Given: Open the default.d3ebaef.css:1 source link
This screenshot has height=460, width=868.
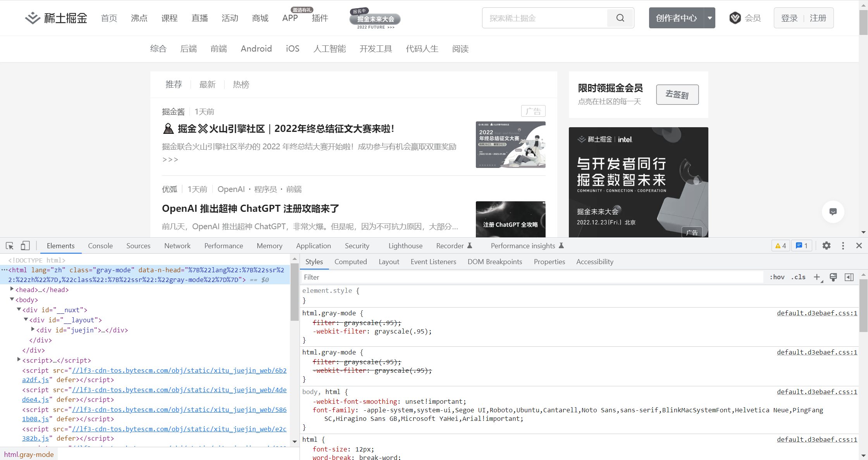Looking at the screenshot, I should pos(816,313).
